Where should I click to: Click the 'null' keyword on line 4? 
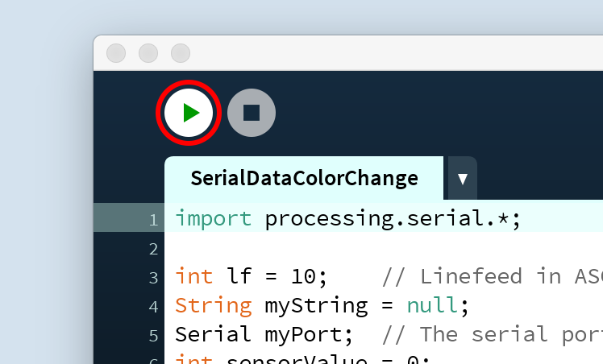432,306
